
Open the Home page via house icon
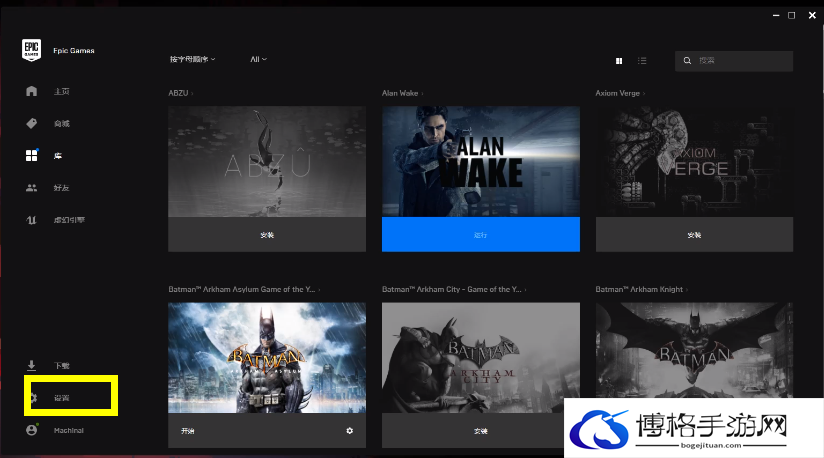coord(32,91)
